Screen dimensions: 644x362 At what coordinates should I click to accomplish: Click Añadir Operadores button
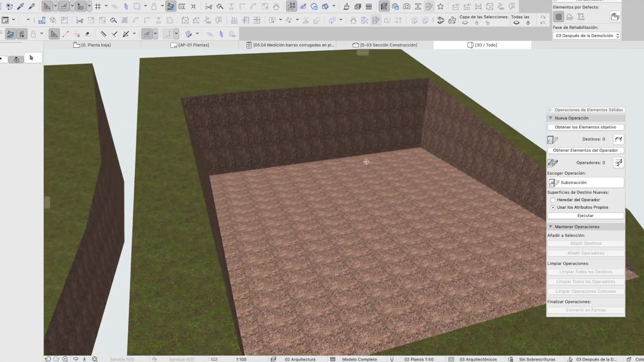[x=586, y=253]
